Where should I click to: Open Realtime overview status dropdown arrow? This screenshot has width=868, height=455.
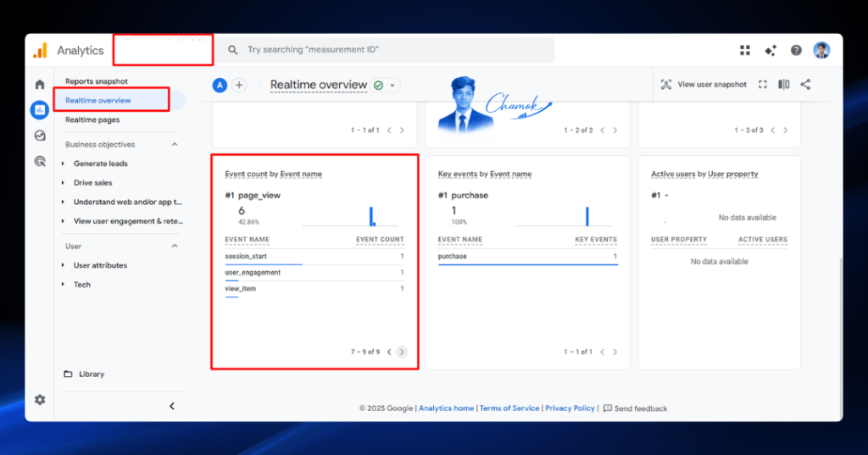pyautogui.click(x=392, y=86)
